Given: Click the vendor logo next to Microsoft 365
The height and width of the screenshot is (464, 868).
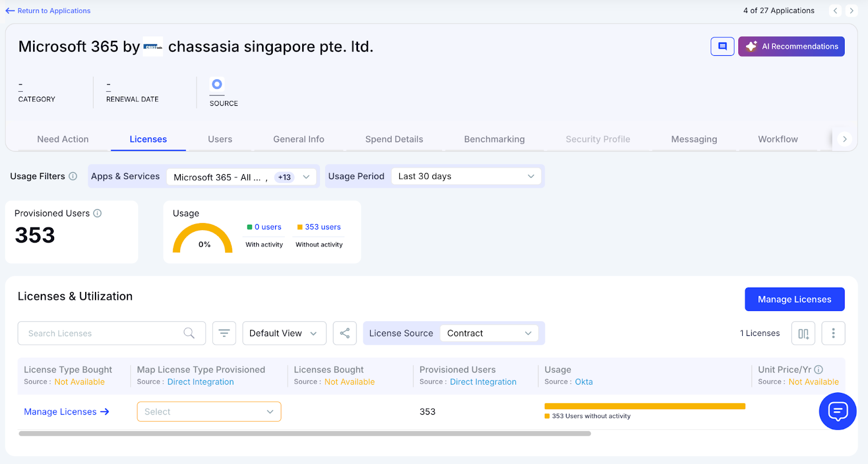Looking at the screenshot, I should (x=153, y=47).
